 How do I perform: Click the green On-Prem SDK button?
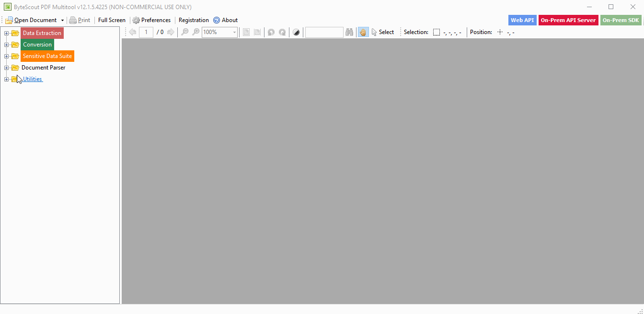[x=621, y=20]
